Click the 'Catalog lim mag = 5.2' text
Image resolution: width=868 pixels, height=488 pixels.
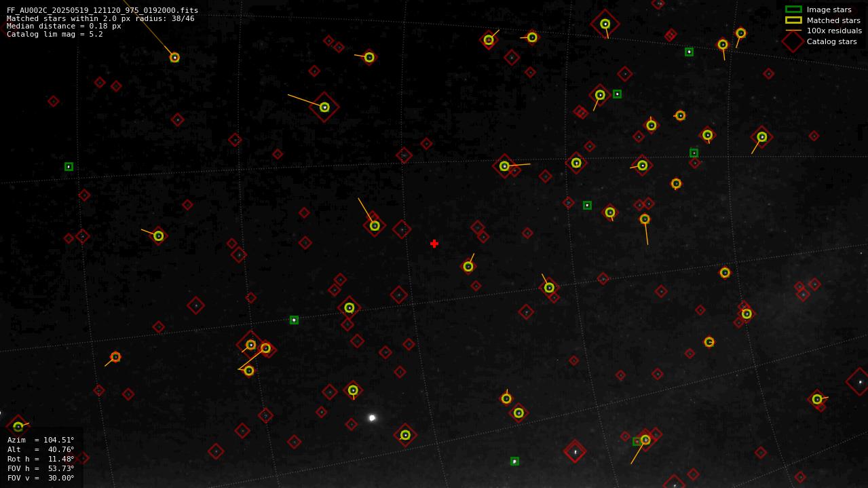coord(55,34)
